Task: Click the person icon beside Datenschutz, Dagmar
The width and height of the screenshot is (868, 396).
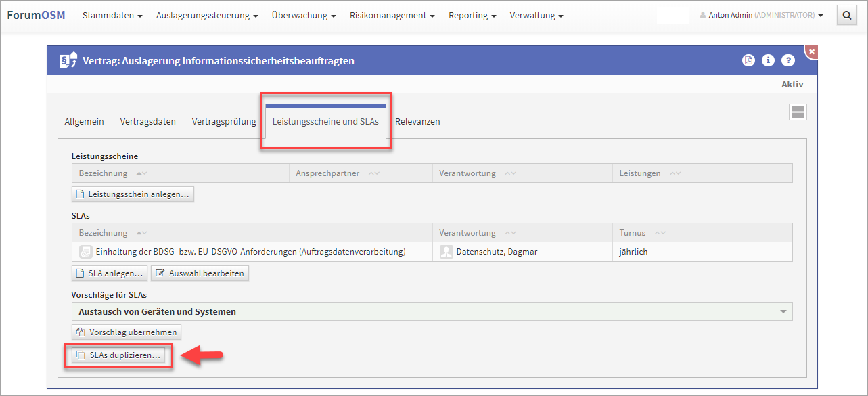Action: pyautogui.click(x=446, y=252)
